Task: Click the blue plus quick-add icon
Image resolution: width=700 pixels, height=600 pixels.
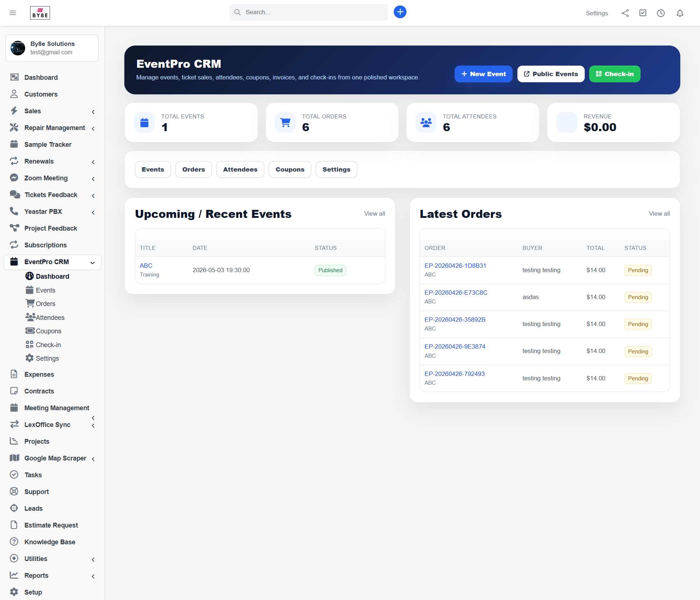Action: click(400, 12)
